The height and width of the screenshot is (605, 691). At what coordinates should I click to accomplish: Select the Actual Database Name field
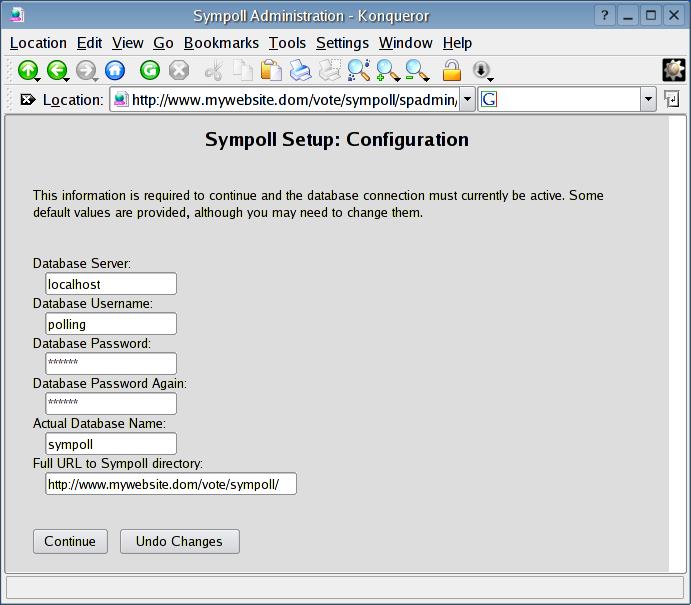click(x=111, y=444)
